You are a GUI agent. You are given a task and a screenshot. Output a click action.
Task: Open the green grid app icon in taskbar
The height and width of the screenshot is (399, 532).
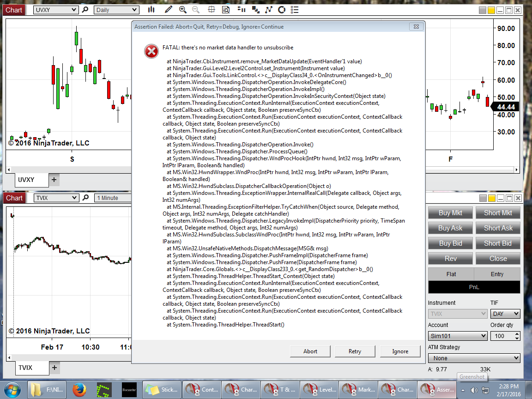pyautogui.click(x=104, y=390)
